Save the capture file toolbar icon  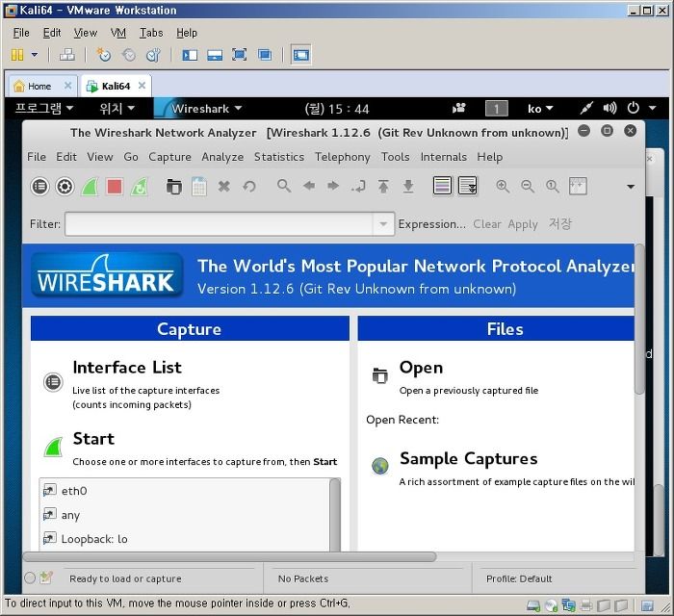point(199,187)
